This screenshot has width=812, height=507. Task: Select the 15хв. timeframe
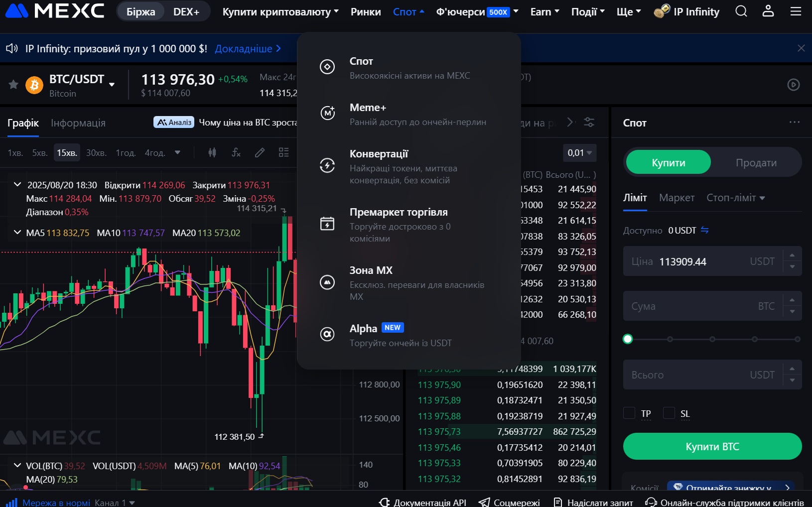[67, 152]
